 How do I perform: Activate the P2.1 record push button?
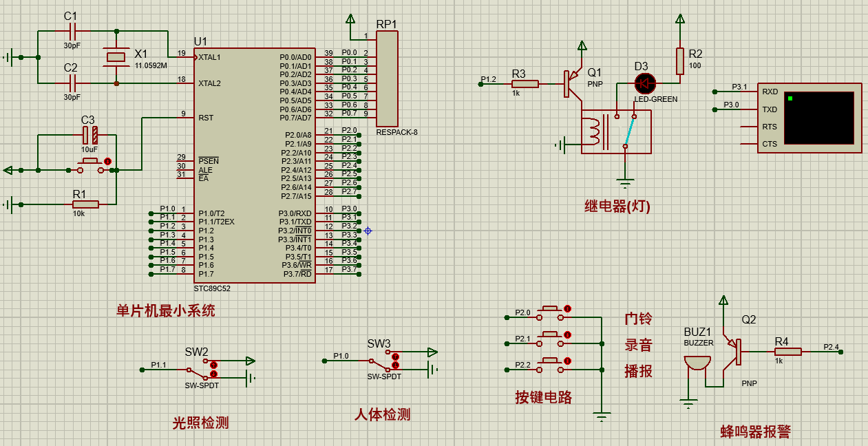[551, 339]
